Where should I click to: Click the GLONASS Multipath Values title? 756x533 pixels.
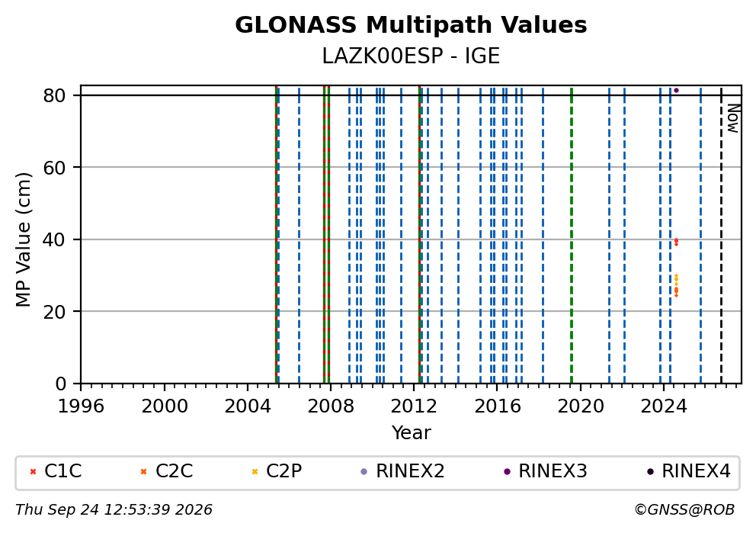coord(411,25)
